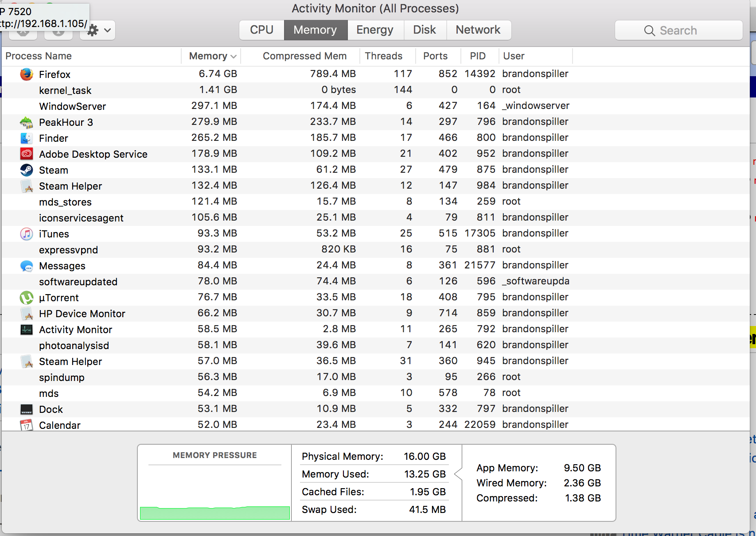Click the _windowserver user cell
756x536 pixels.
536,105
